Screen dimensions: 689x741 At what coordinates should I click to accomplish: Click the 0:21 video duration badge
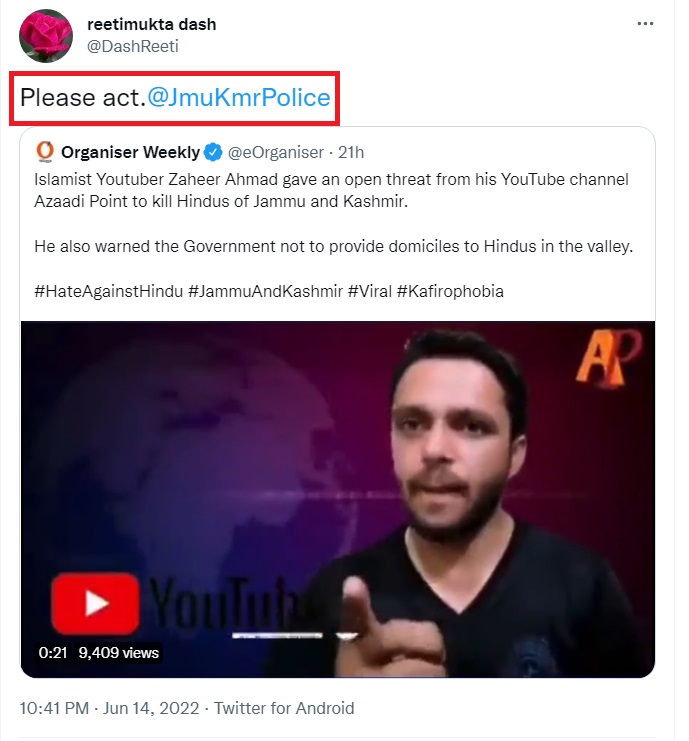coord(52,653)
